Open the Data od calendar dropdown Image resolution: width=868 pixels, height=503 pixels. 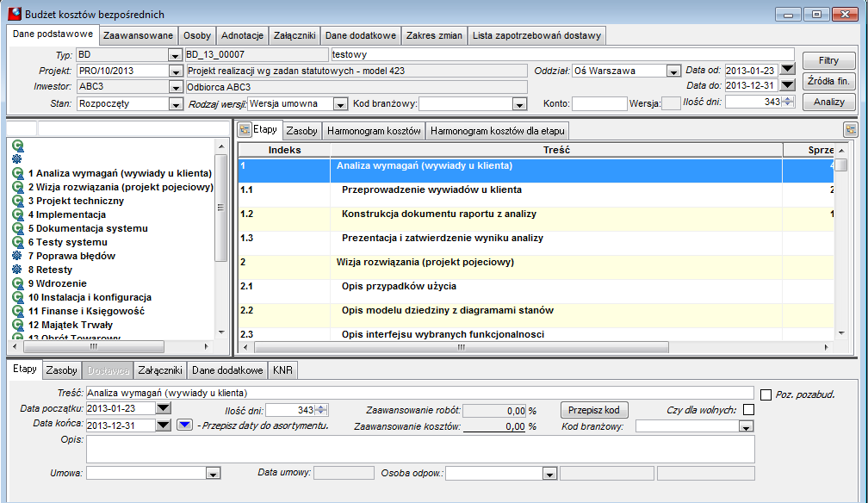[x=787, y=69]
